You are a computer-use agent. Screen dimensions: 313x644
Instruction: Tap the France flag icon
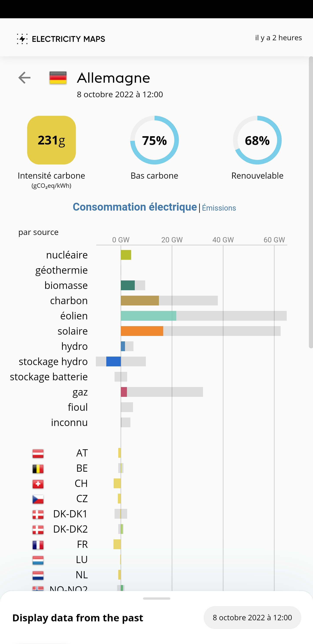click(x=38, y=545)
